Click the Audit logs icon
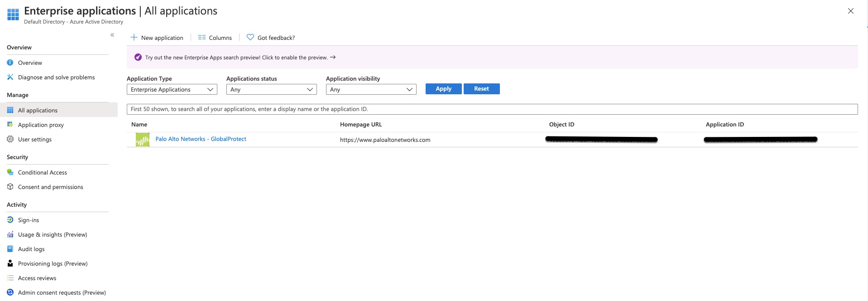868x301 pixels. [x=10, y=249]
